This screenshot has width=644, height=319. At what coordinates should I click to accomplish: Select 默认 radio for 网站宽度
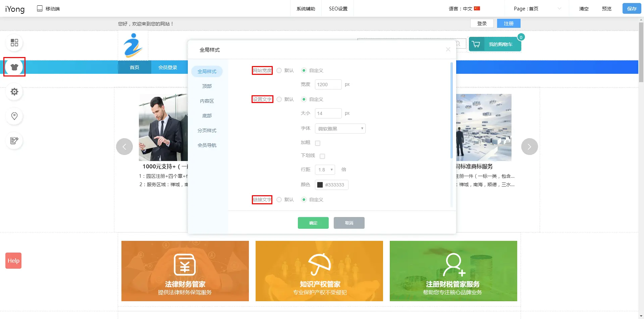[279, 70]
